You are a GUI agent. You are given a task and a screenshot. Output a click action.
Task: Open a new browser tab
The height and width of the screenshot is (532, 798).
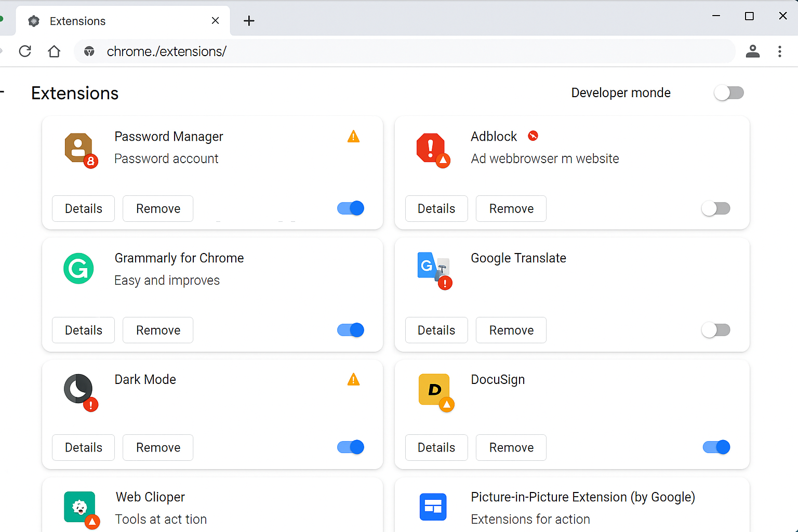coord(249,21)
